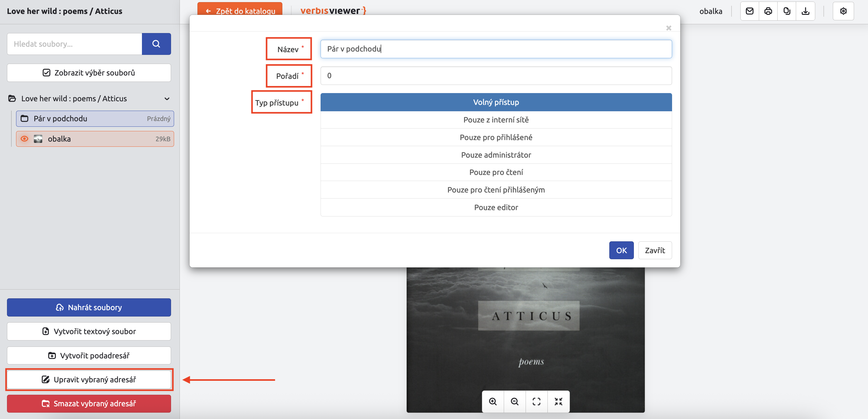
Task: Click the 'Pořadí' field label
Action: point(287,76)
